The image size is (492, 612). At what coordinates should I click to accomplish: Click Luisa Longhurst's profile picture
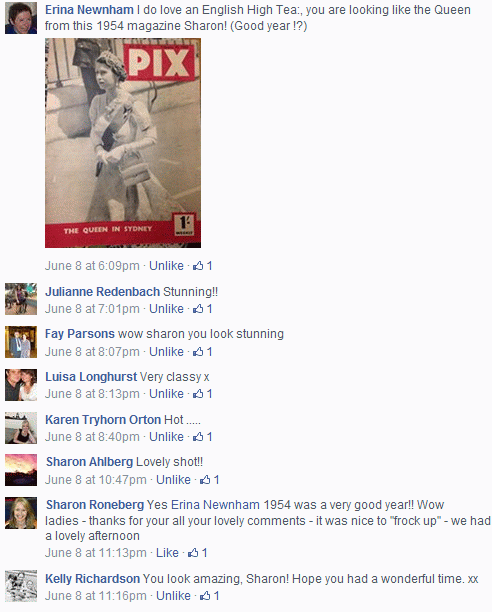click(x=21, y=385)
